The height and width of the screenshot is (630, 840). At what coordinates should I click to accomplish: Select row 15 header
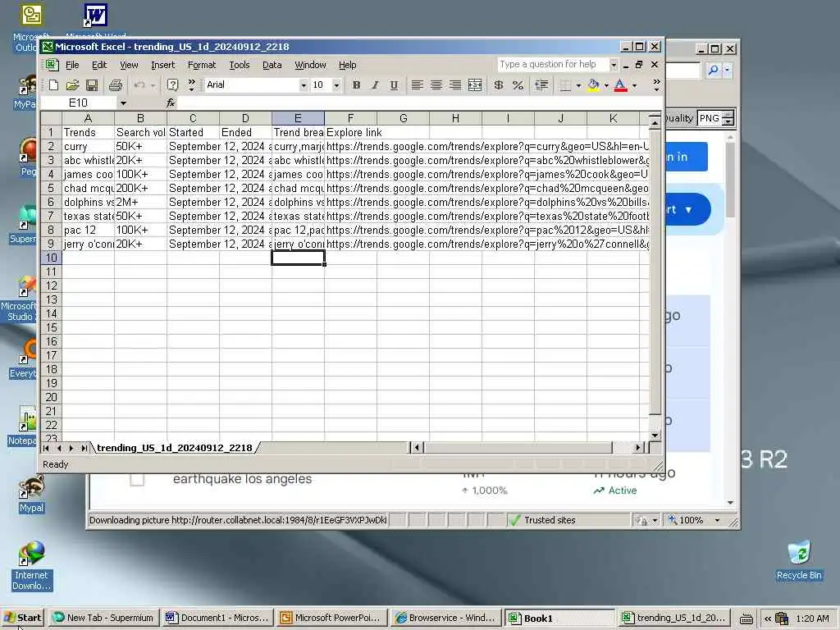(x=51, y=327)
